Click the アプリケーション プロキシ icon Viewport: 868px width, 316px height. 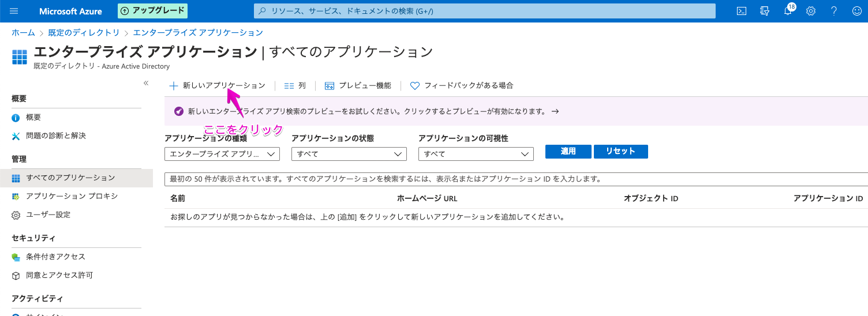pos(16,197)
